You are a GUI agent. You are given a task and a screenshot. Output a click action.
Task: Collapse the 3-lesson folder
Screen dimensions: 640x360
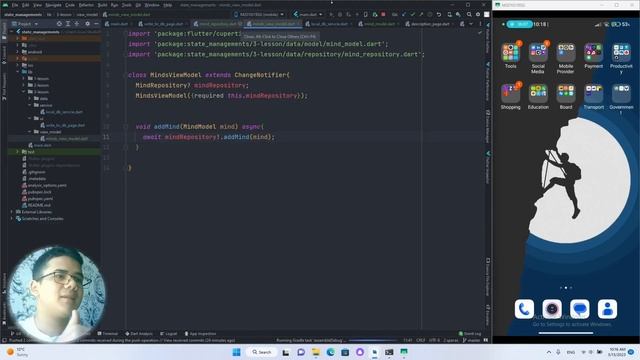coord(24,92)
